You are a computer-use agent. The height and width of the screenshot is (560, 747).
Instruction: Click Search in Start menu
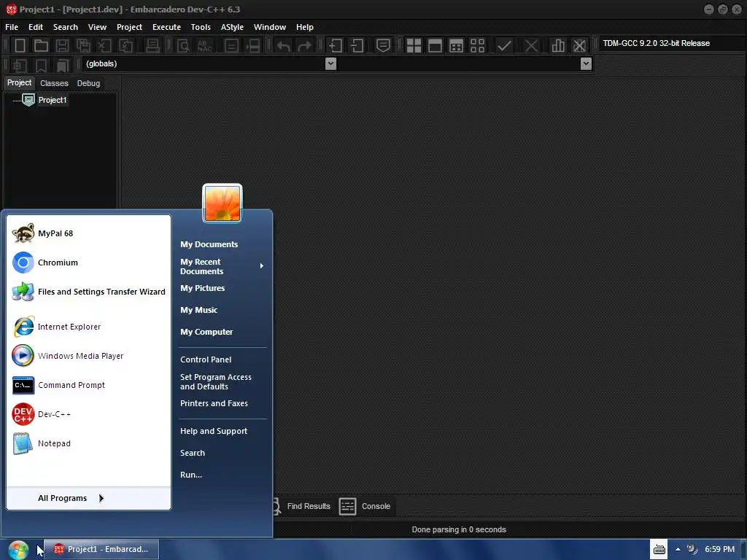click(x=193, y=453)
